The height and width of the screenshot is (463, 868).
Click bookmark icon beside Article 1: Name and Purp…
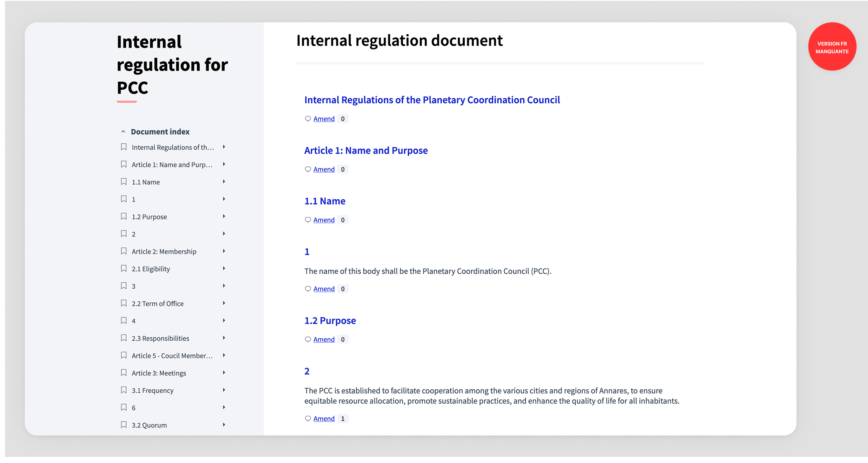(123, 164)
